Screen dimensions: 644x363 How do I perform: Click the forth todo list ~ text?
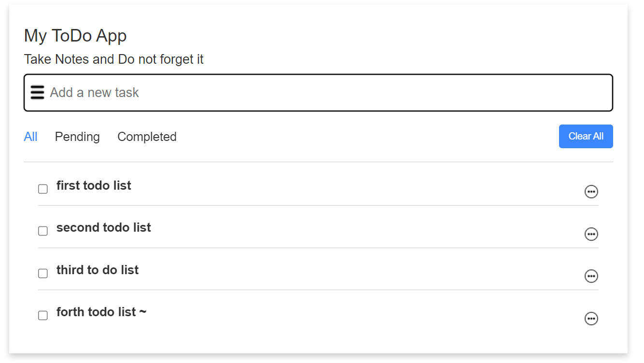point(101,312)
